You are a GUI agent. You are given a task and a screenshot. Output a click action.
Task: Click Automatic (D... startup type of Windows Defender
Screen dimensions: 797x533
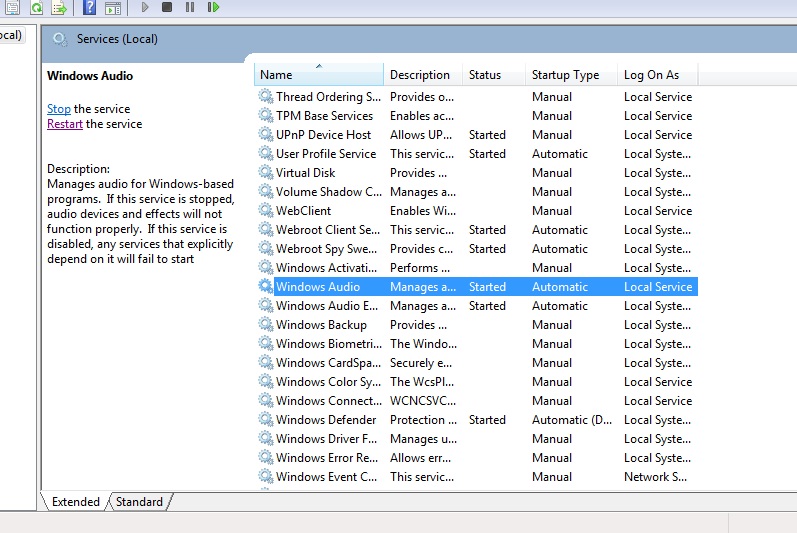coord(572,420)
